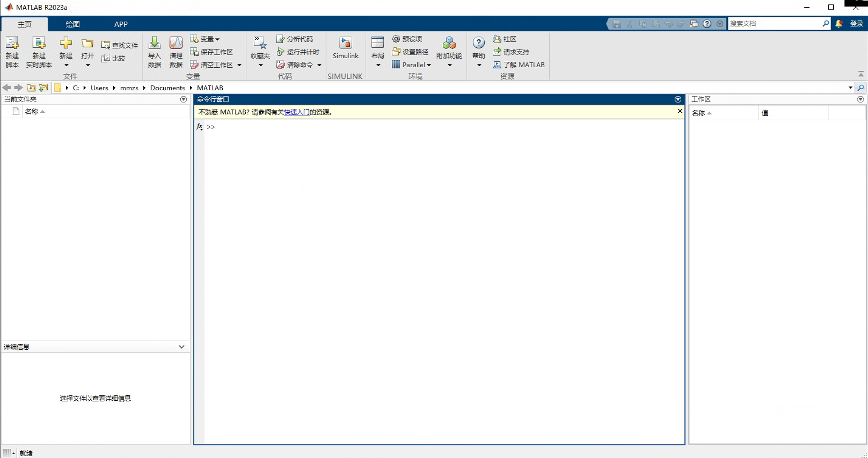The width and height of the screenshot is (868, 458).
Task: Click 清空工作区 (Clear Workspace)
Action: click(211, 65)
